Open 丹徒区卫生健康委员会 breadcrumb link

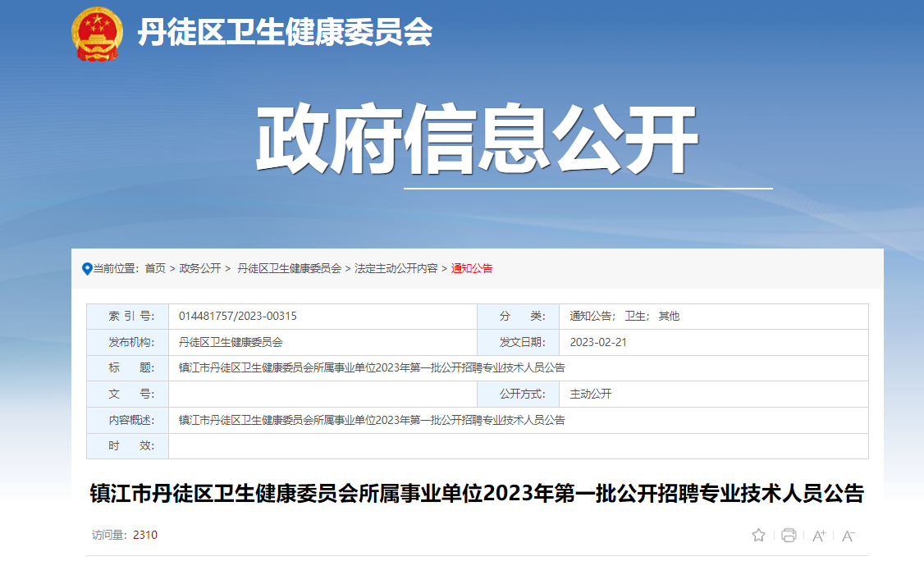point(290,268)
